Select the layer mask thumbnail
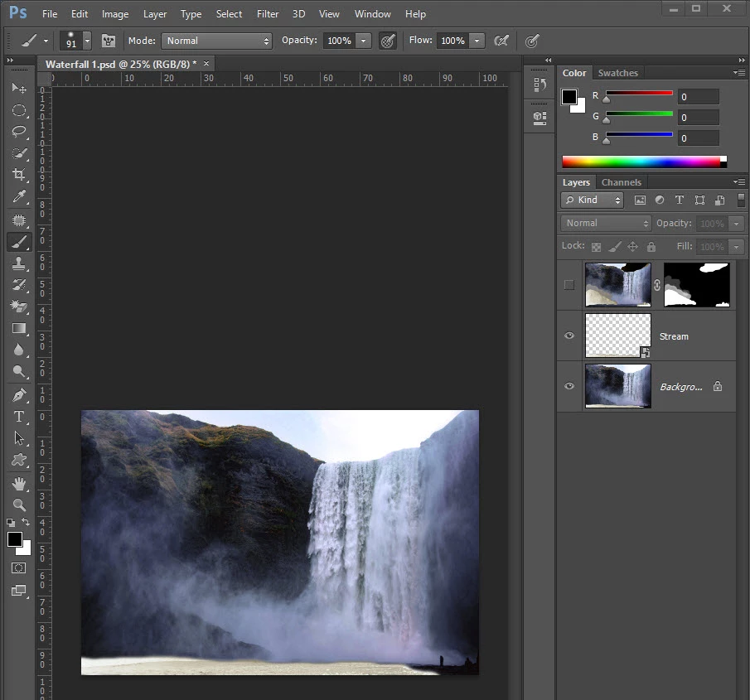 696,285
